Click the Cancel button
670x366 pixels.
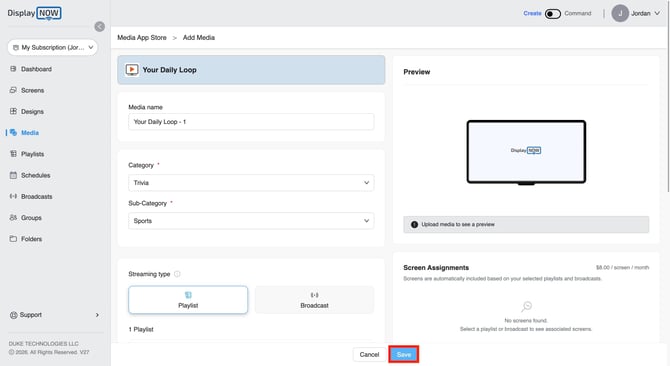[x=369, y=354]
